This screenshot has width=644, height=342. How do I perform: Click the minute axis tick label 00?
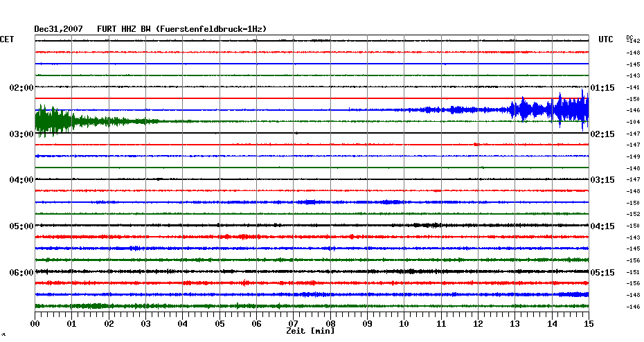coord(35,324)
